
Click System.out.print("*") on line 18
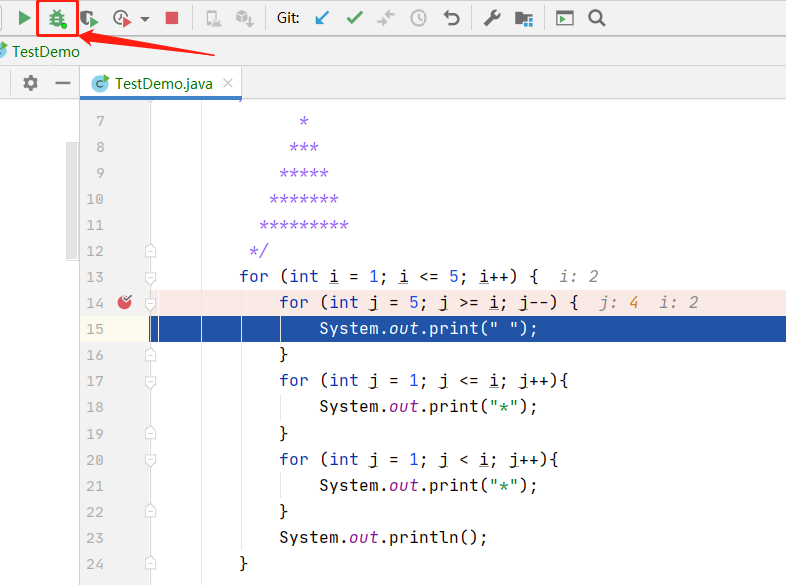(x=428, y=407)
